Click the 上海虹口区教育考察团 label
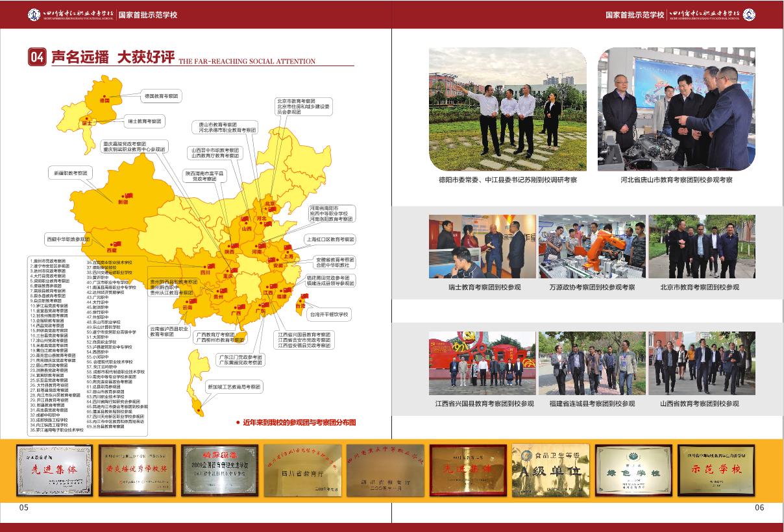 tap(330, 239)
